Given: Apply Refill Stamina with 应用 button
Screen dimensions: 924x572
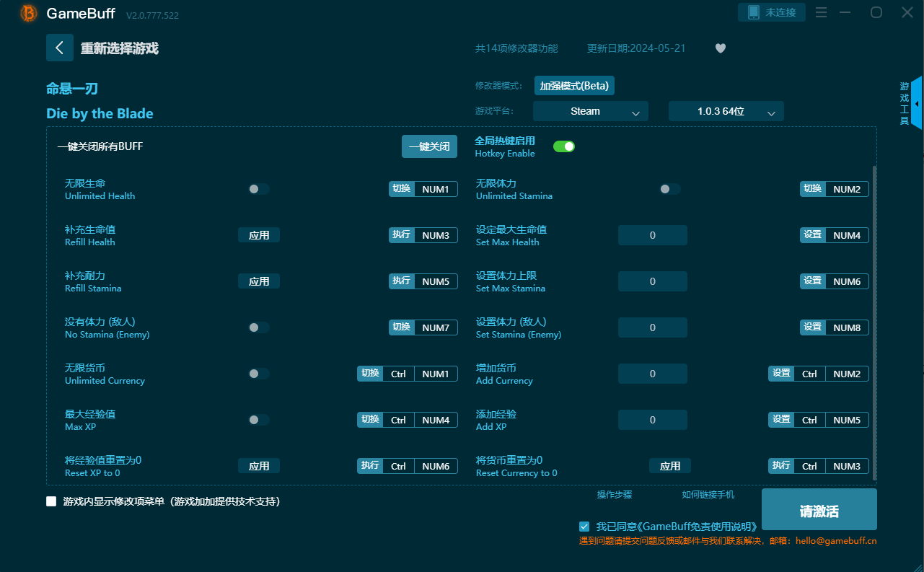Looking at the screenshot, I should pos(259,281).
